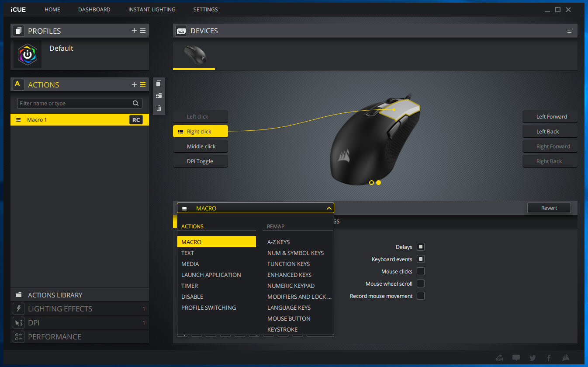
Task: Click the Lighting Effects bolt icon
Action: pyautogui.click(x=18, y=308)
